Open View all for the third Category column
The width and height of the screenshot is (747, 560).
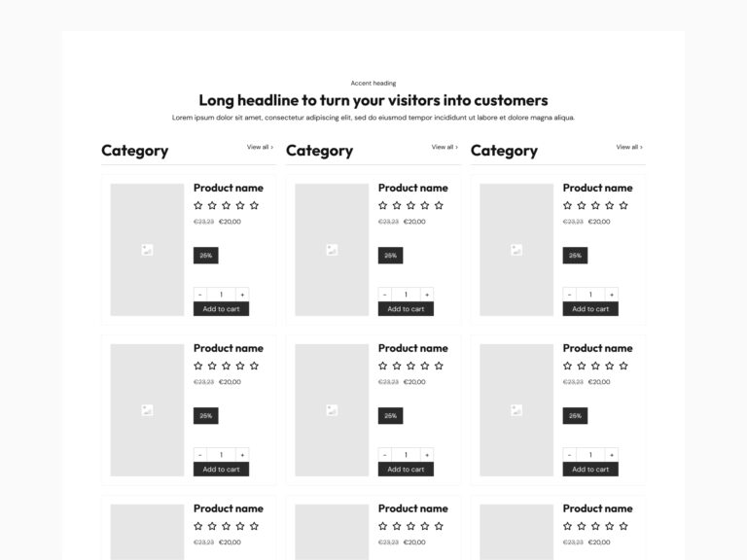click(629, 148)
